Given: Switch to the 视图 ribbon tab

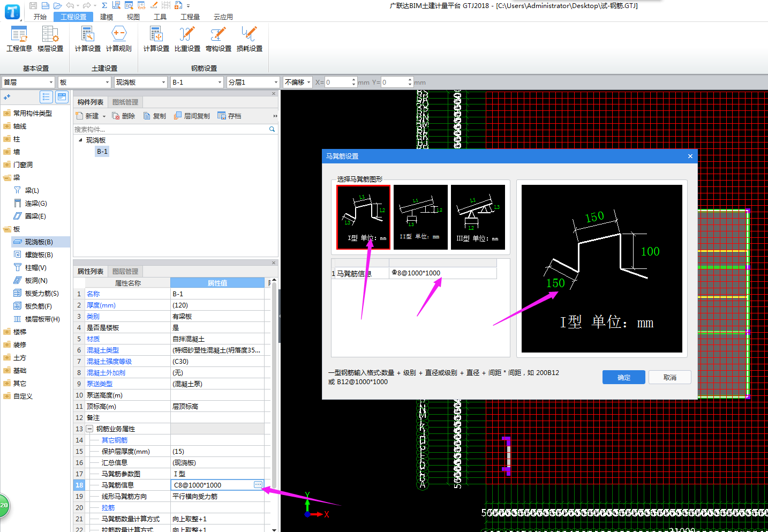Looking at the screenshot, I should 133,17.
